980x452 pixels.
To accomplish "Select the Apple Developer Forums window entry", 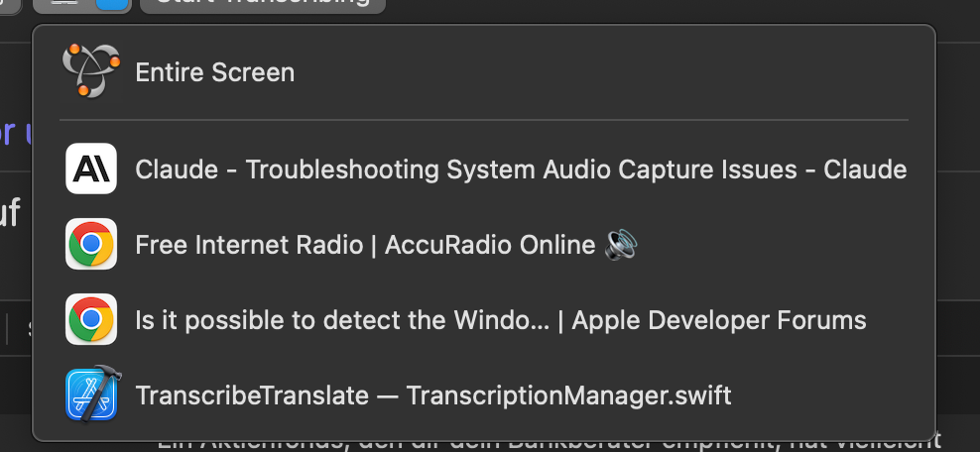I will pyautogui.click(x=484, y=320).
